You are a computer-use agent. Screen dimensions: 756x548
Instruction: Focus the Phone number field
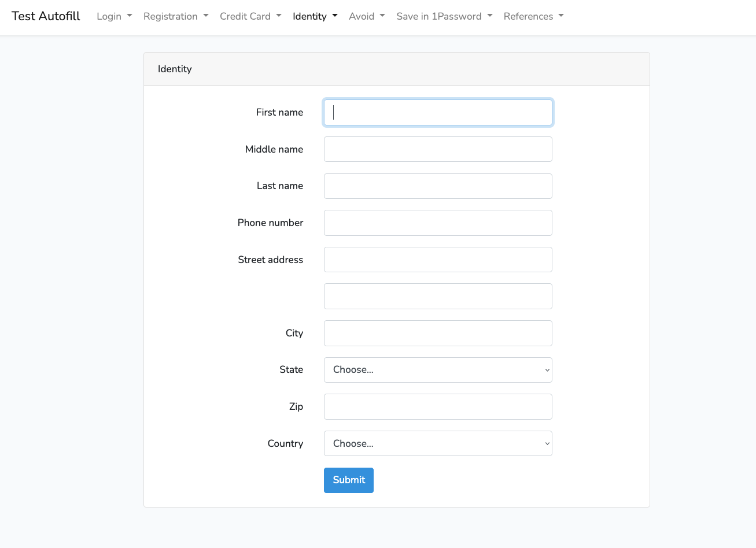tap(438, 223)
